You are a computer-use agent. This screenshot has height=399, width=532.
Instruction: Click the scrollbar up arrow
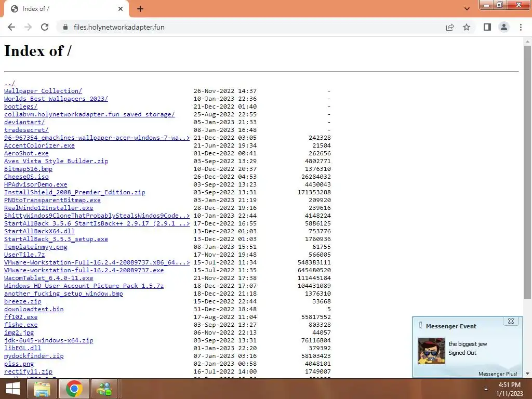point(527,42)
